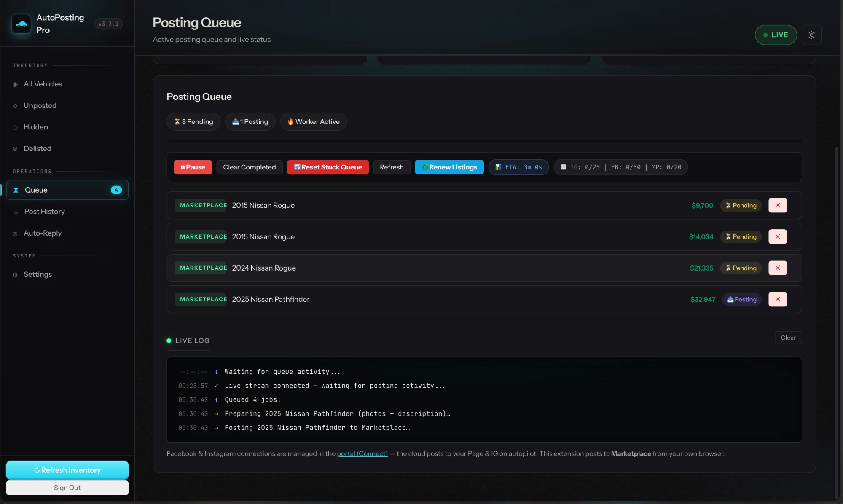Image resolution: width=843 pixels, height=504 pixels.
Task: Click the envelope icon beside Auto-Reply
Action: (15, 233)
